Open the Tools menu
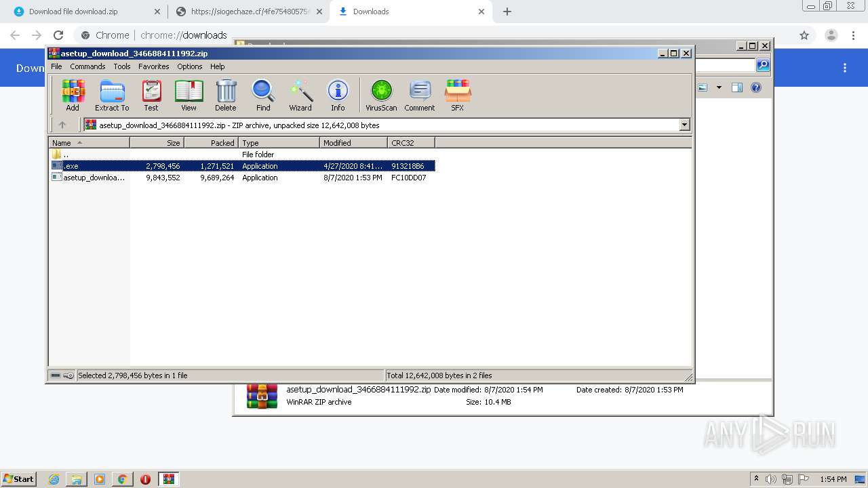The width and height of the screenshot is (868, 488). point(122,66)
